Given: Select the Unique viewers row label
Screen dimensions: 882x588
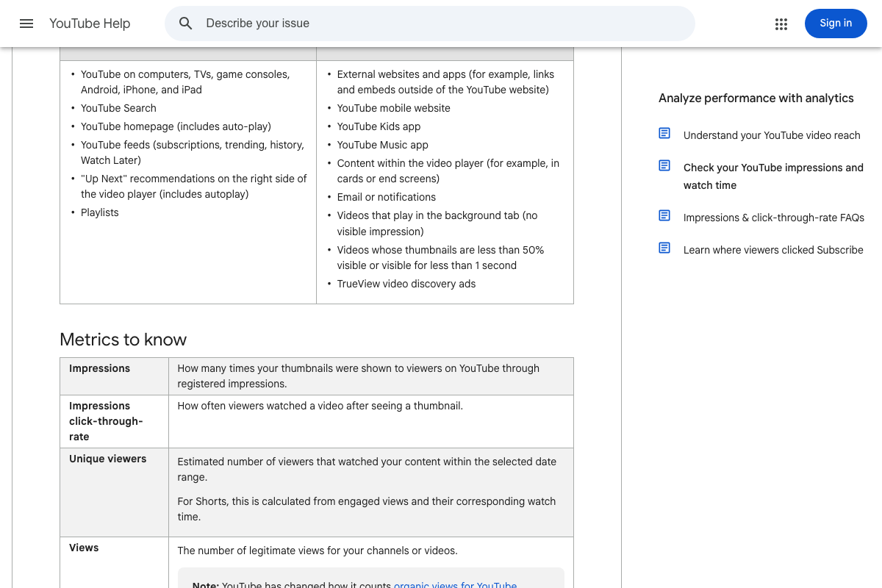Looking at the screenshot, I should pos(107,459).
